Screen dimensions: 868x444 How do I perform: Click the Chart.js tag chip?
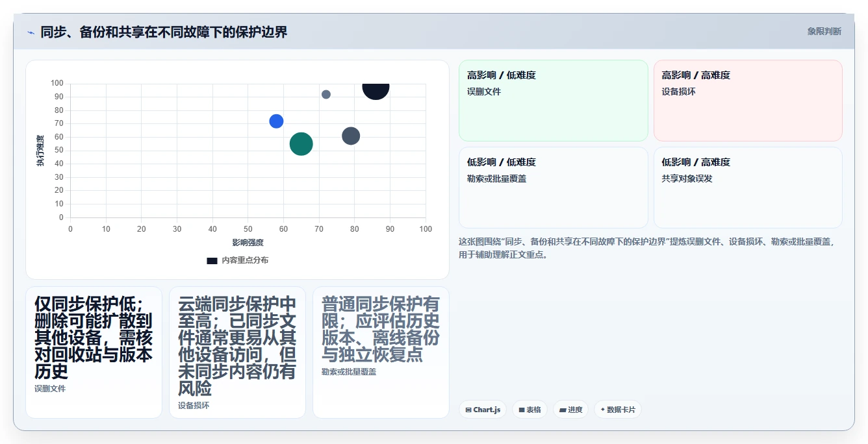(483, 410)
